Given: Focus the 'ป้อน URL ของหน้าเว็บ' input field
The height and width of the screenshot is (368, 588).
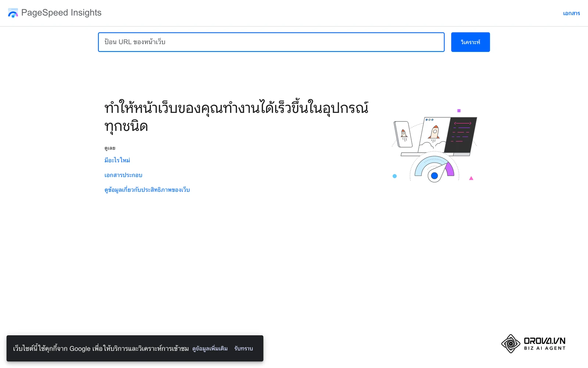Looking at the screenshot, I should [x=271, y=42].
